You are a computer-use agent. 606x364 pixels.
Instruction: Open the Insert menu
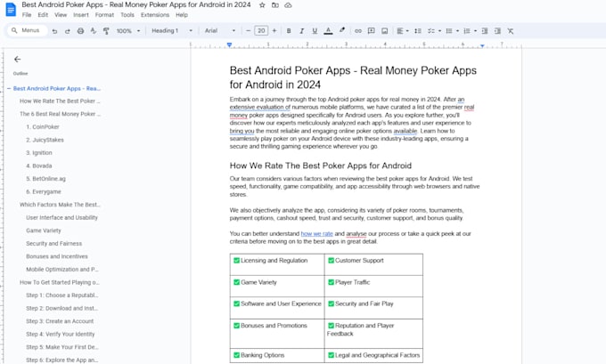coord(81,14)
